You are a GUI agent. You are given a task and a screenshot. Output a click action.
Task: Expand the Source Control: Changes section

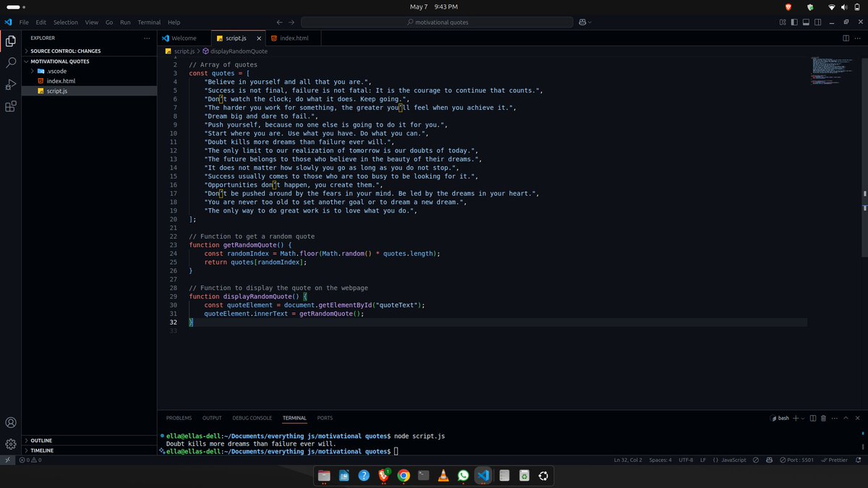click(x=89, y=51)
